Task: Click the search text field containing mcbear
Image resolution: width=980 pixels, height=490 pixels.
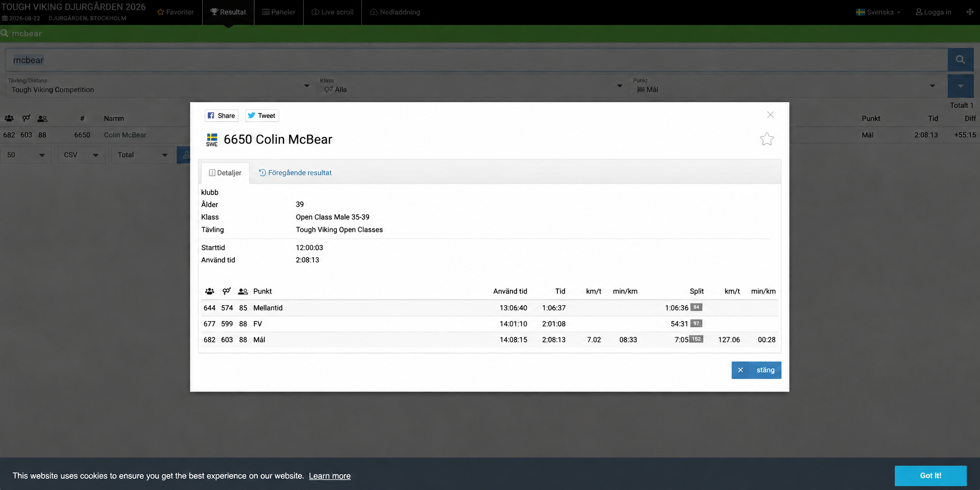Action: click(477, 60)
